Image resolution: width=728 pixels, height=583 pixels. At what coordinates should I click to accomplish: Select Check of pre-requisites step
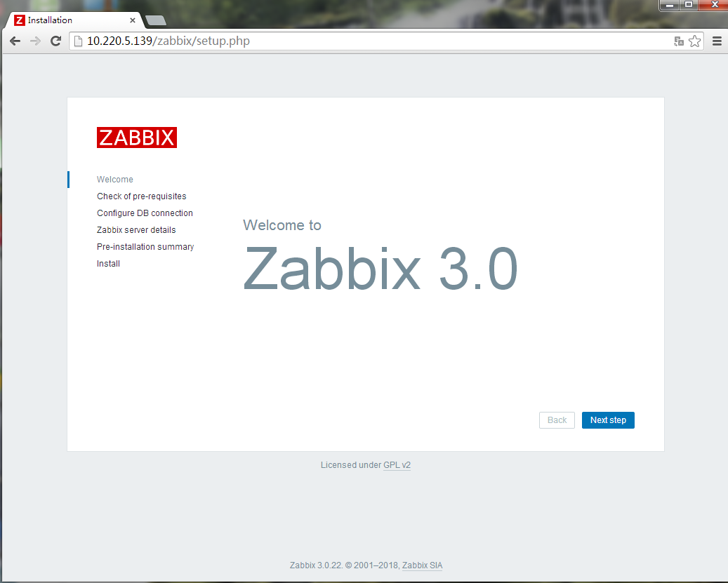point(141,196)
